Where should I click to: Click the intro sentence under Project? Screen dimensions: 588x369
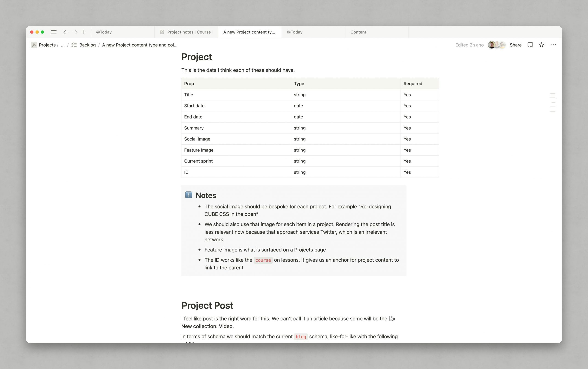(x=238, y=70)
